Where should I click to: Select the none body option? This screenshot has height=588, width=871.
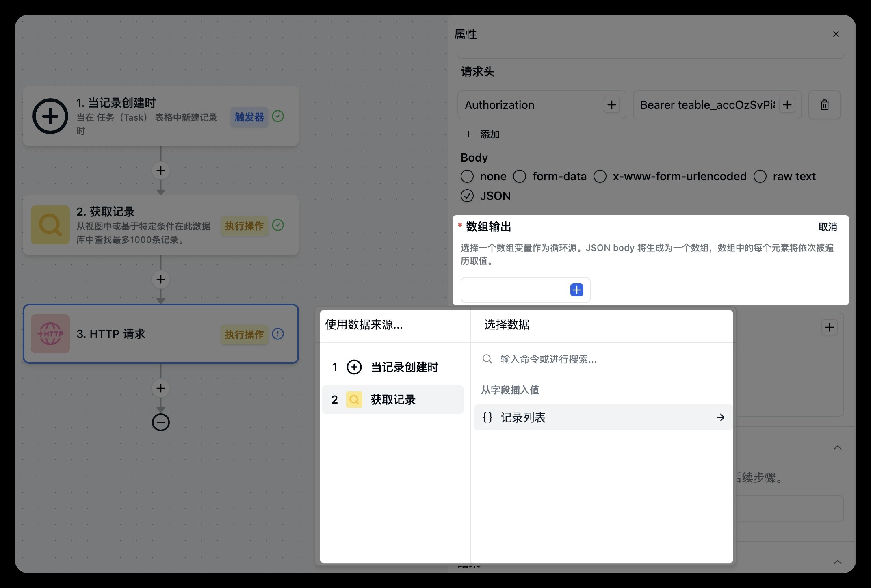(467, 176)
